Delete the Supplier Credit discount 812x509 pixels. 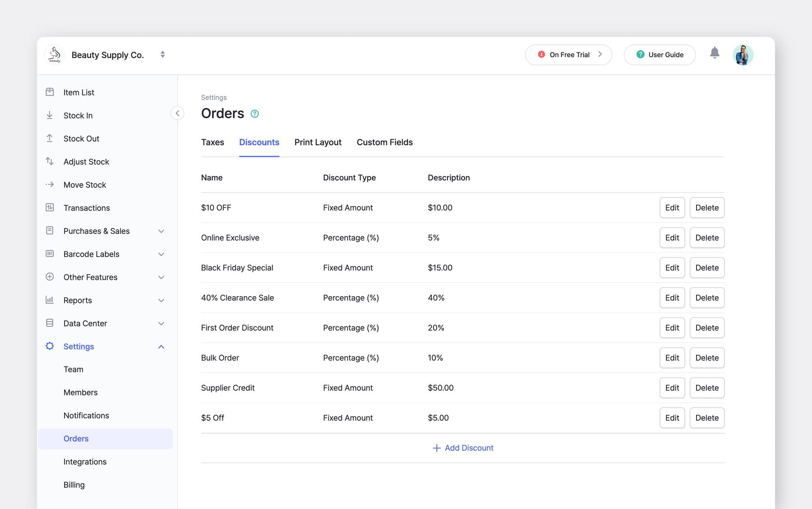coord(706,388)
